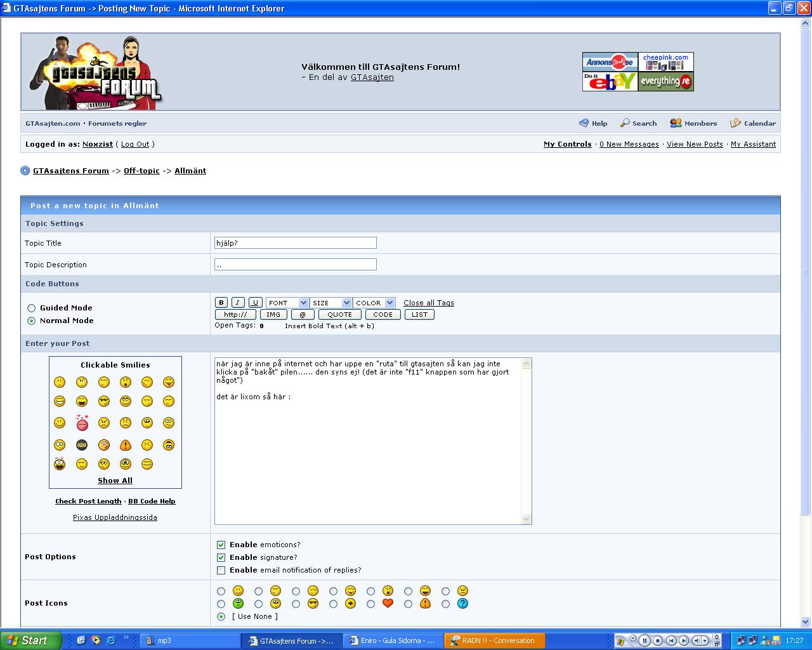Switch to RADN !! - Conversation taskbar window

tap(494, 640)
